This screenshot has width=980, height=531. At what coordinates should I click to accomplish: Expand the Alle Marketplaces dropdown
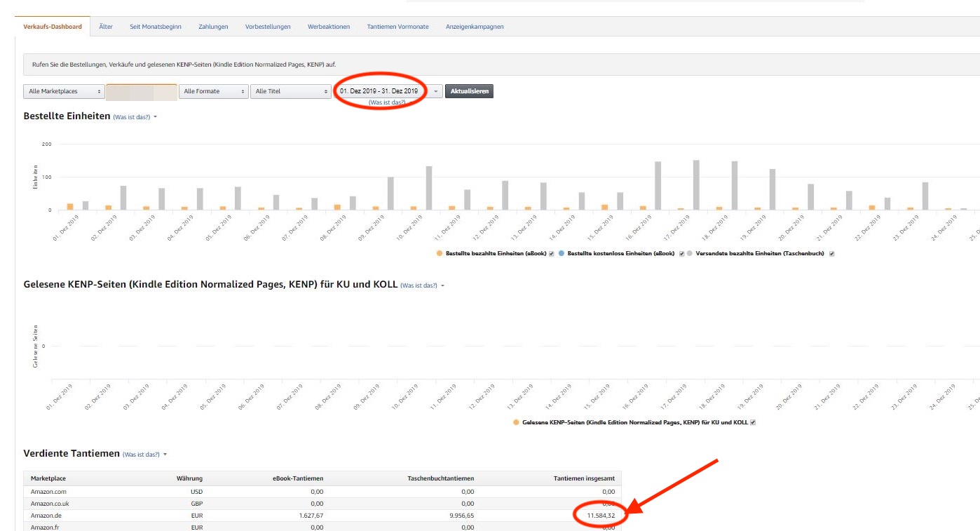[64, 91]
